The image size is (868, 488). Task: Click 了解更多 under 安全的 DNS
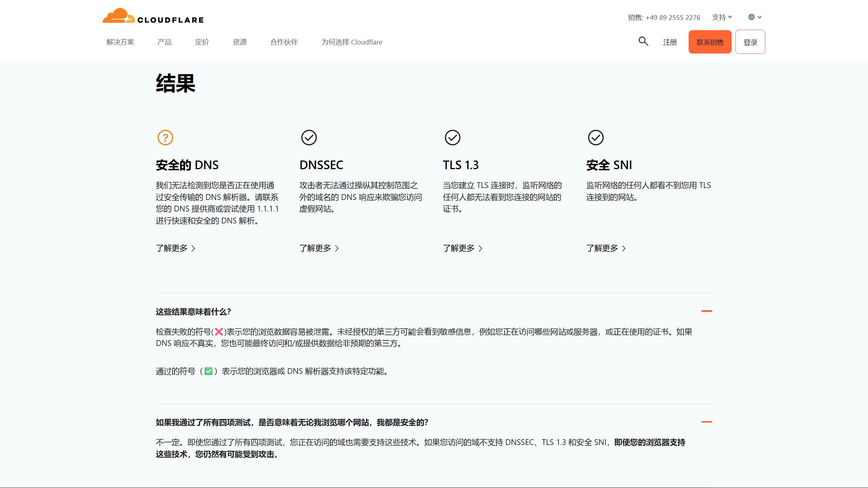[x=176, y=248]
